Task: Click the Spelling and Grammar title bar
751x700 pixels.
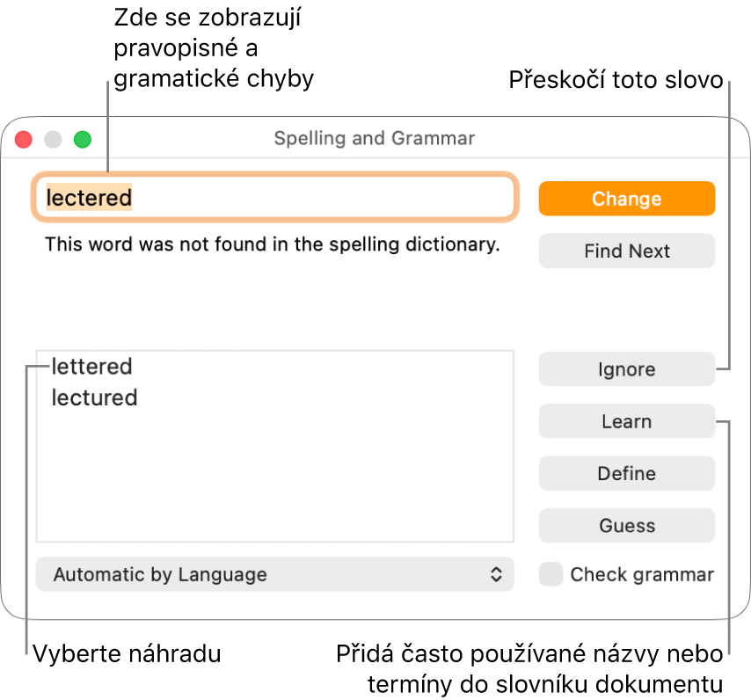Action: tap(375, 138)
